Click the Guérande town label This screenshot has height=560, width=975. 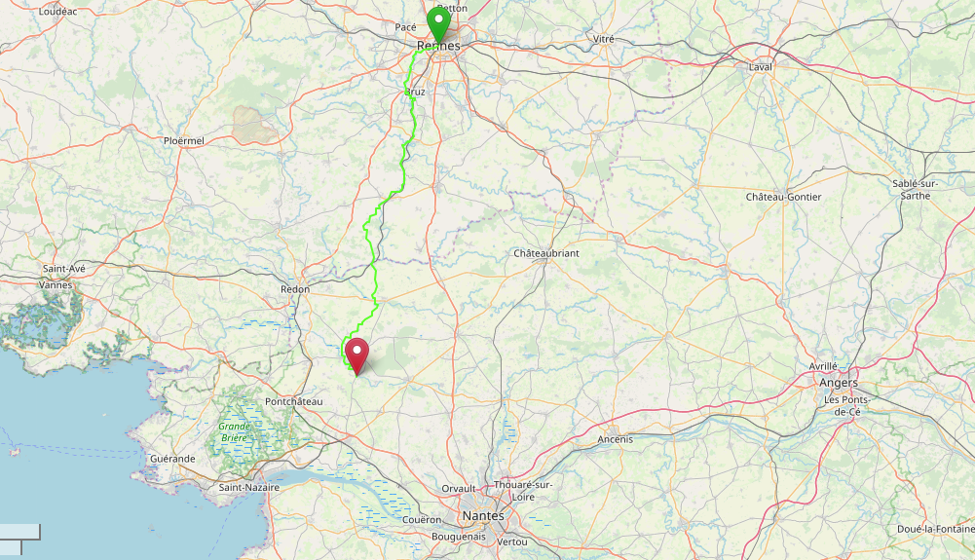[x=172, y=459]
